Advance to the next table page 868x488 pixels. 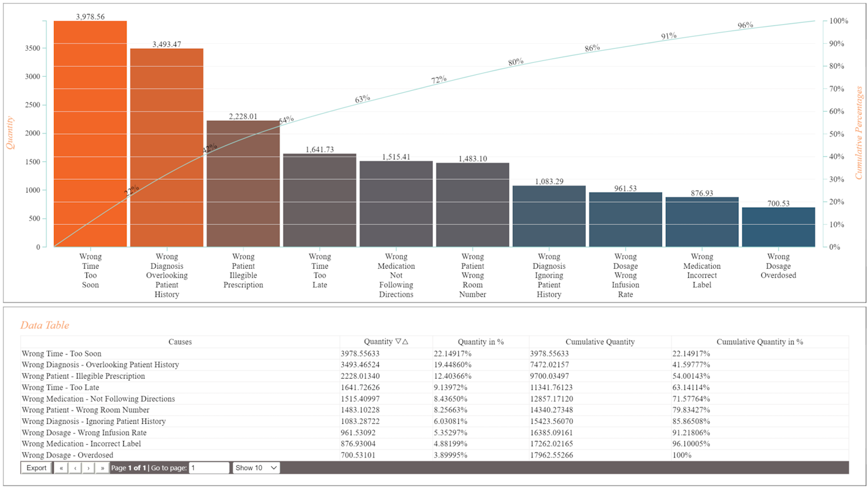[x=88, y=468]
